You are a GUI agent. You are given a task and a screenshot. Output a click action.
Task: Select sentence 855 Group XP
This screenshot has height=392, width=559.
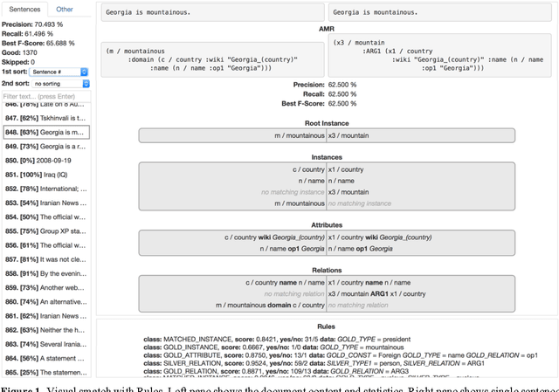coord(45,230)
